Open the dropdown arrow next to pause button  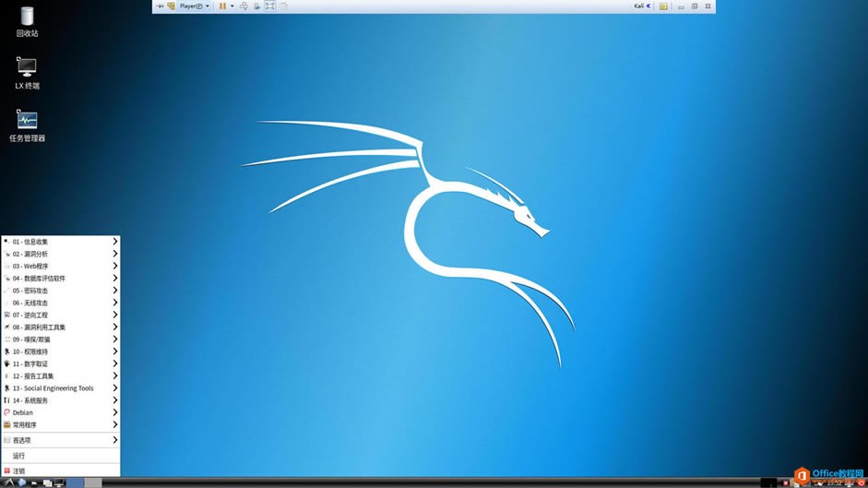coord(232,6)
